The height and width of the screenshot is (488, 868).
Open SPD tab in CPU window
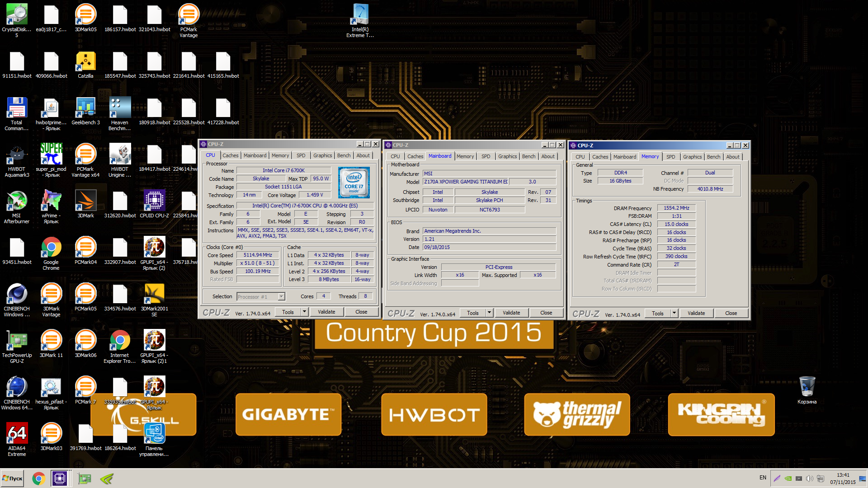click(301, 155)
